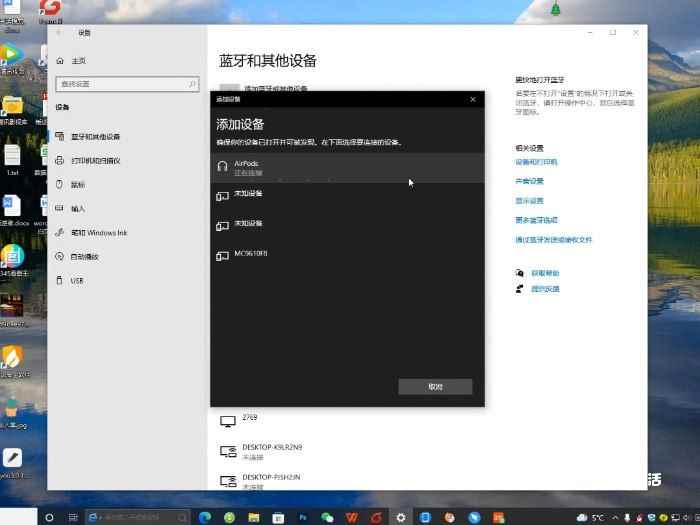The image size is (700, 525).
Task: Click the 获取帮助 link
Action: coord(545,273)
